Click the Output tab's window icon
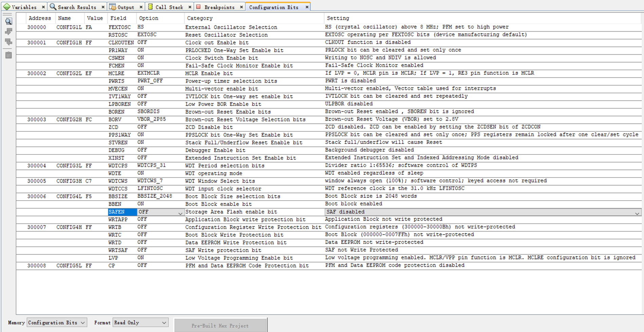 (x=112, y=6)
